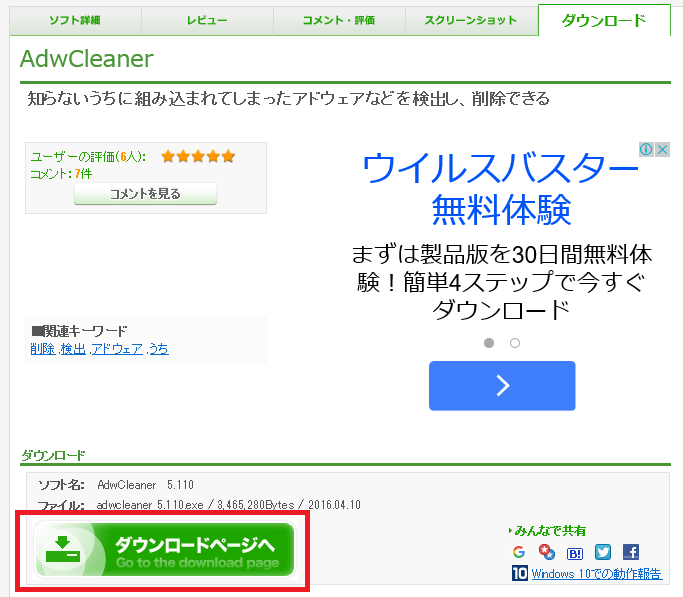
Task: Open the ソフト詳細 tab
Action: pyautogui.click(x=75, y=20)
